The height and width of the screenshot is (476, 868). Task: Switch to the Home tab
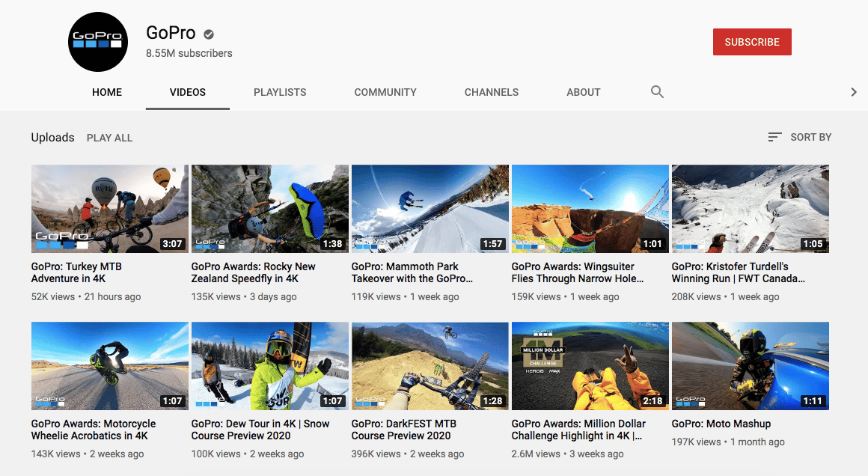[x=107, y=92]
